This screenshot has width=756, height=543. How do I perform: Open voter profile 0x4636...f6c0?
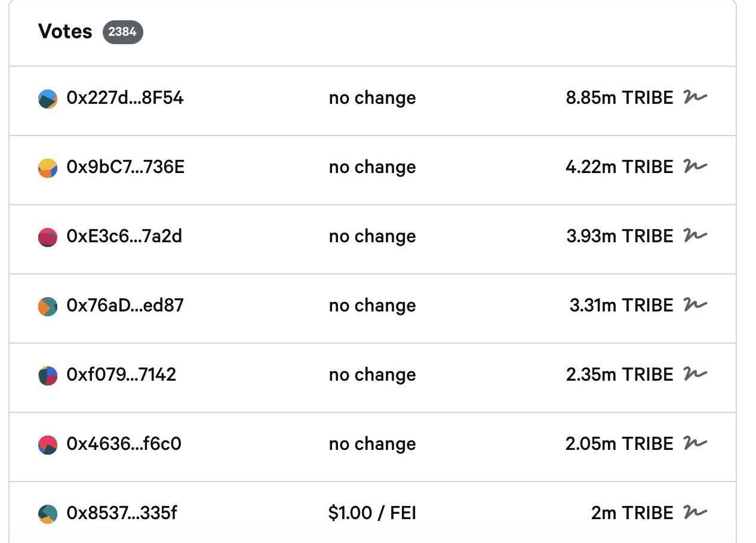point(124,444)
